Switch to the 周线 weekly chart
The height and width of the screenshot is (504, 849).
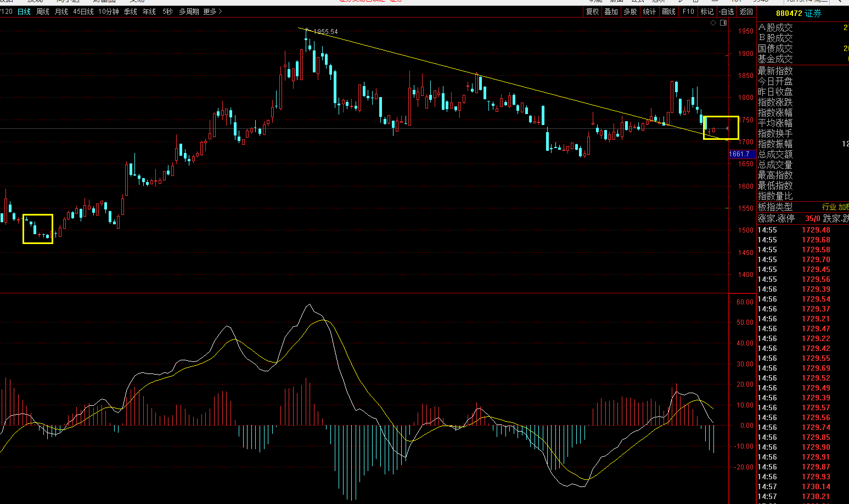42,12
